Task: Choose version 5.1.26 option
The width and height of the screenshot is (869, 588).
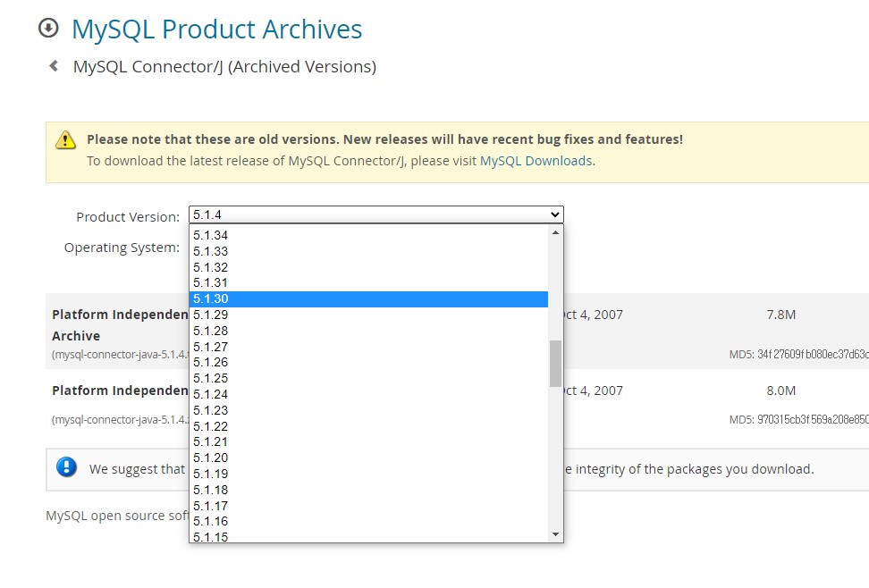Action: pos(368,363)
